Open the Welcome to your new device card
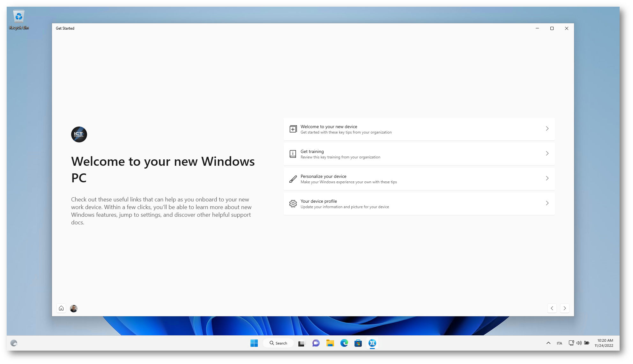 click(419, 129)
